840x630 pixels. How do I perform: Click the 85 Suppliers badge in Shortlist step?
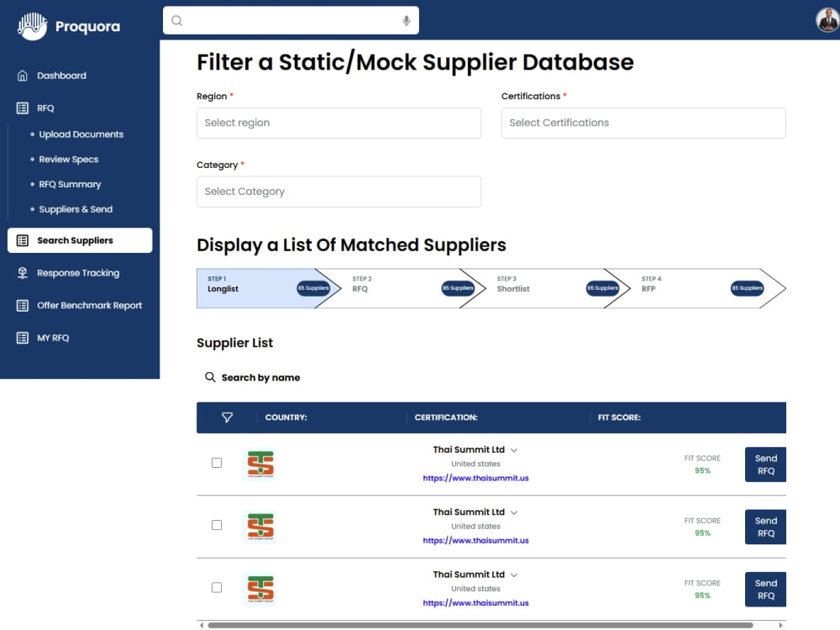pyautogui.click(x=602, y=288)
